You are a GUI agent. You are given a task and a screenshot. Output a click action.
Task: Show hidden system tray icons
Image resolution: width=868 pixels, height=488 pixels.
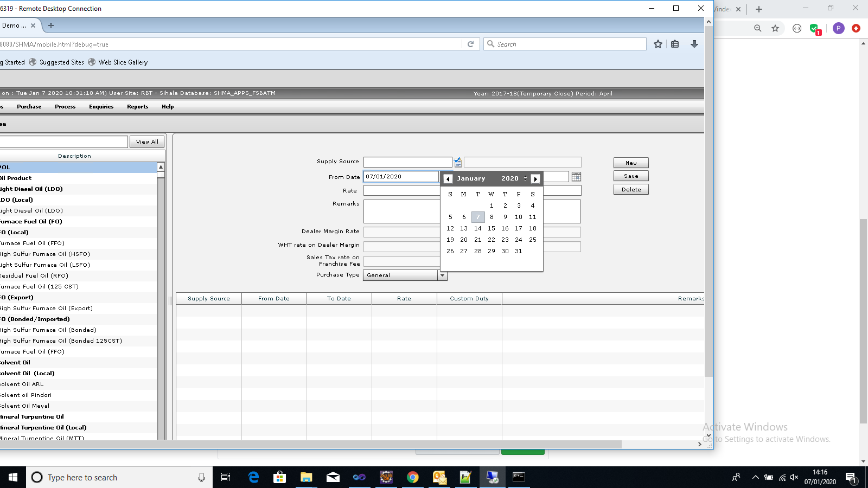(x=755, y=477)
